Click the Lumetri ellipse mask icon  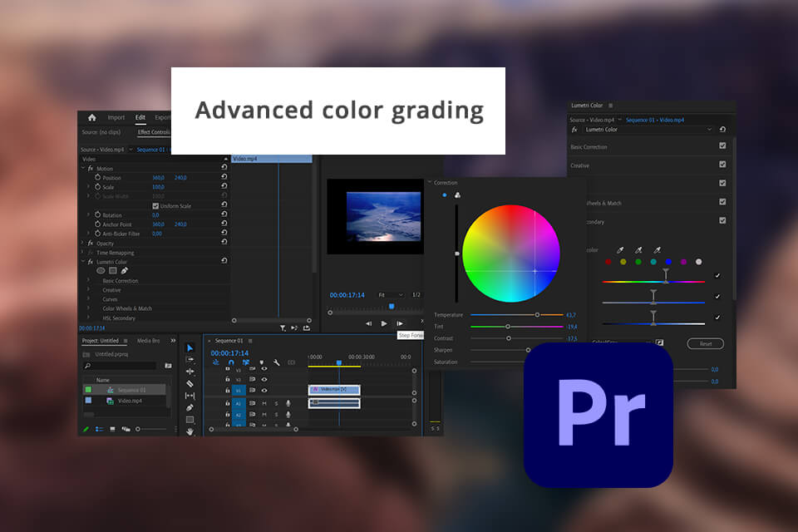tap(101, 271)
